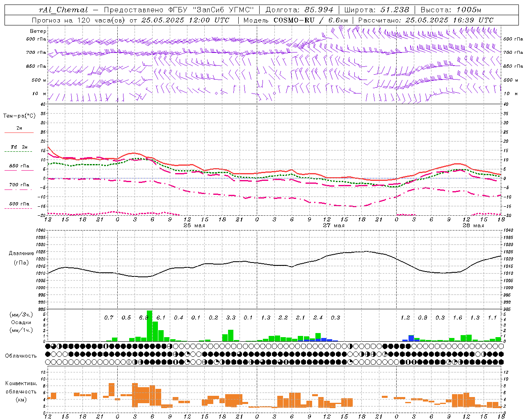Click the Высота: 1005м header field

pyautogui.click(x=451, y=10)
